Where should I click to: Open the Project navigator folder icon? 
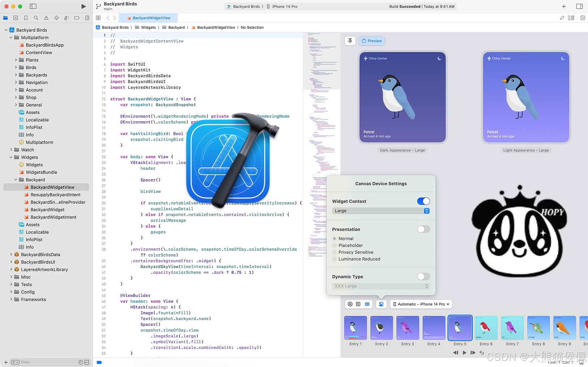[5, 18]
